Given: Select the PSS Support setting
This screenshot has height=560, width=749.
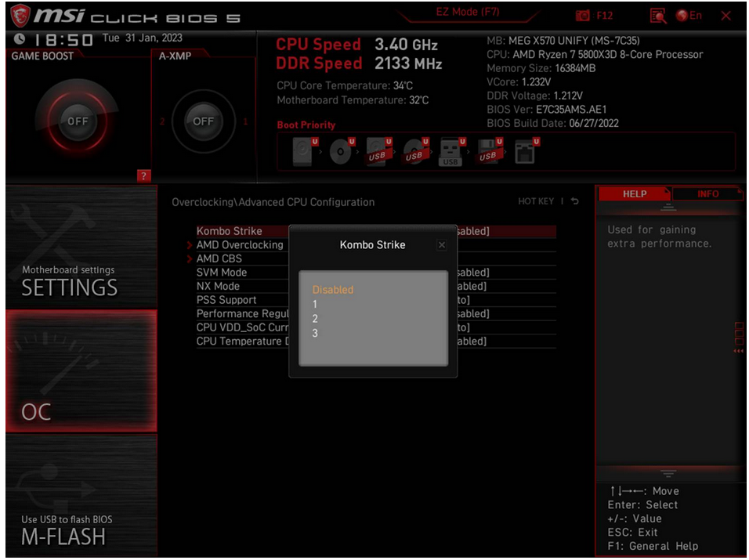Looking at the screenshot, I should (376, 300).
